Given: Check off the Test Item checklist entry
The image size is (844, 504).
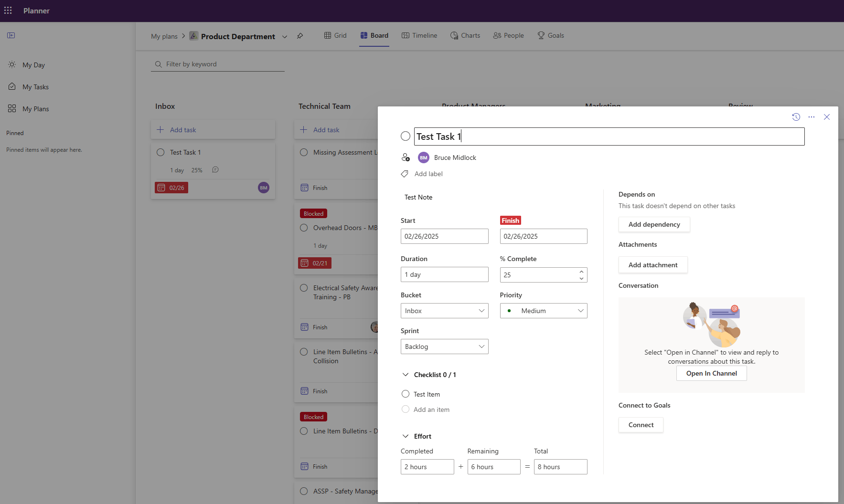Looking at the screenshot, I should [x=405, y=394].
